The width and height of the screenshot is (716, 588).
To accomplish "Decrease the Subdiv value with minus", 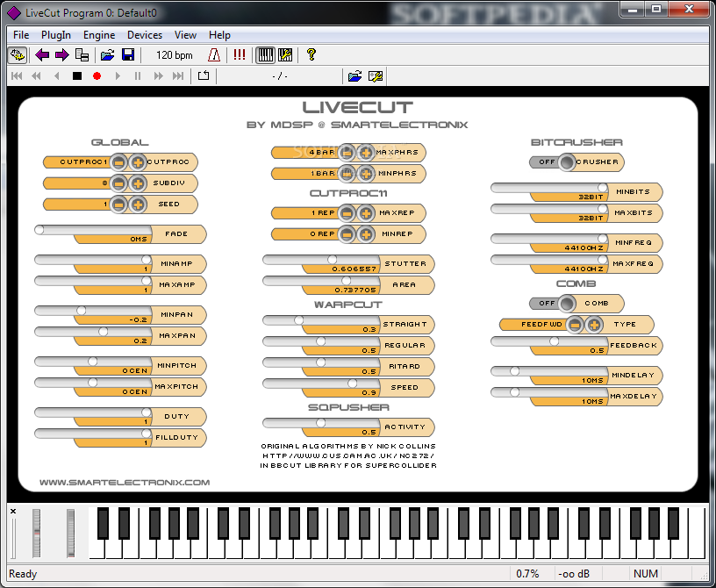I will 118,183.
